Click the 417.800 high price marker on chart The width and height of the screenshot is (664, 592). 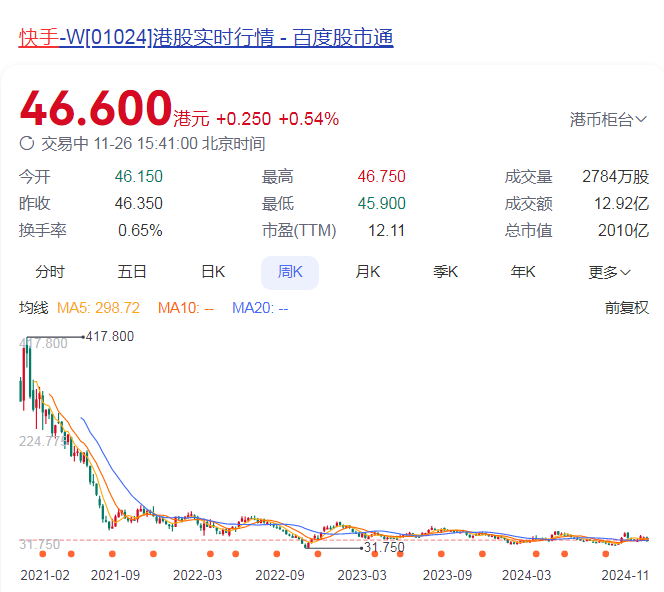(x=110, y=337)
